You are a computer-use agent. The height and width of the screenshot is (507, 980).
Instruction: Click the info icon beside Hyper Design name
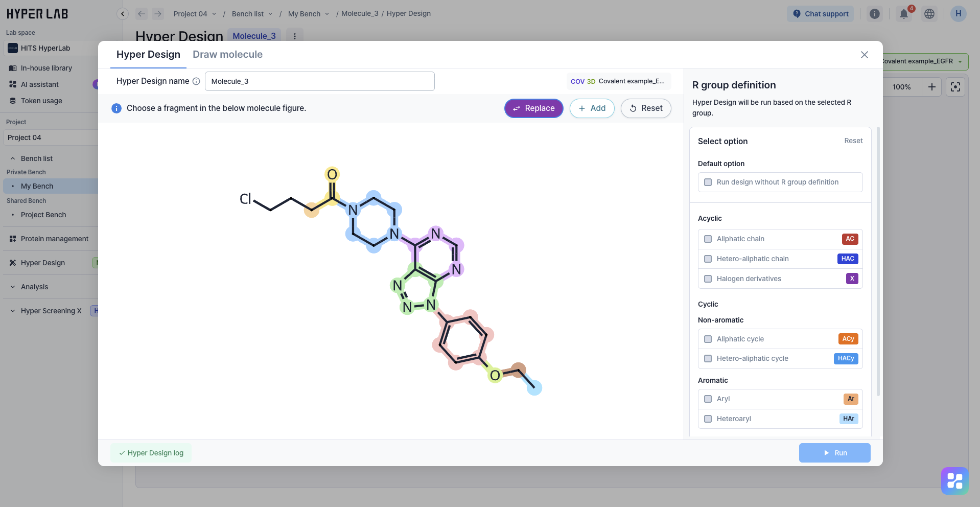tap(196, 81)
